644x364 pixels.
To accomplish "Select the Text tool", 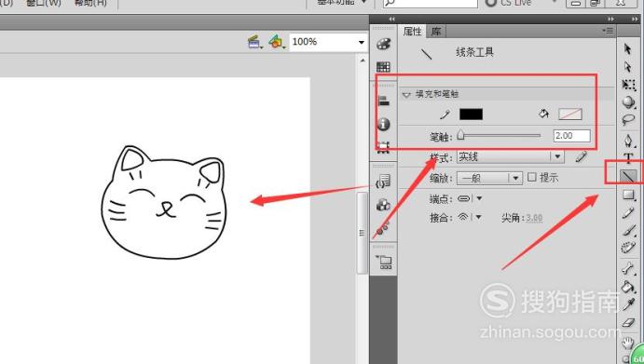I will [628, 158].
